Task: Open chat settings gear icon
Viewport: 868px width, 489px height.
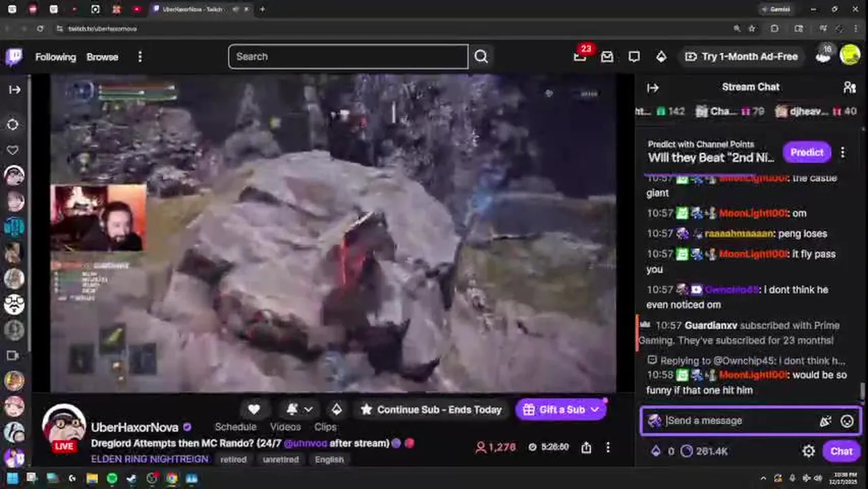Action: pyautogui.click(x=808, y=451)
